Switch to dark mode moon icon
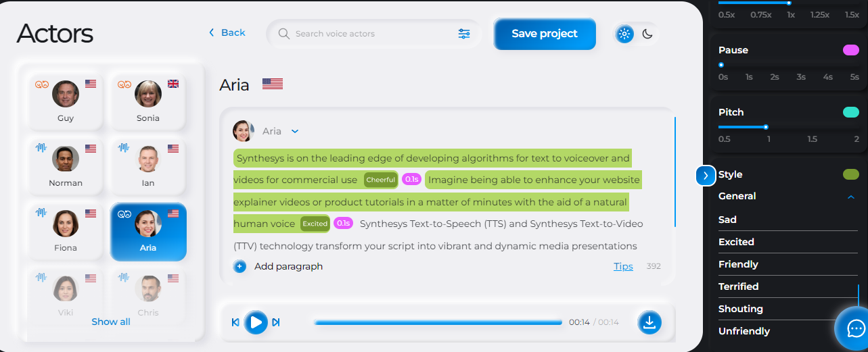This screenshot has width=868, height=352. pos(647,34)
